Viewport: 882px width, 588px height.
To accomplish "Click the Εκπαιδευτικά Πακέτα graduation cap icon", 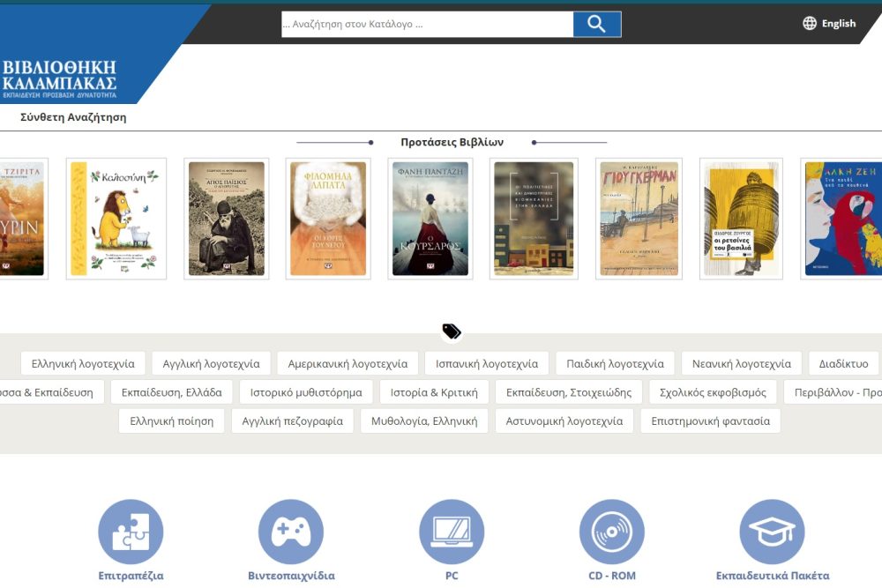I will click(x=772, y=532).
